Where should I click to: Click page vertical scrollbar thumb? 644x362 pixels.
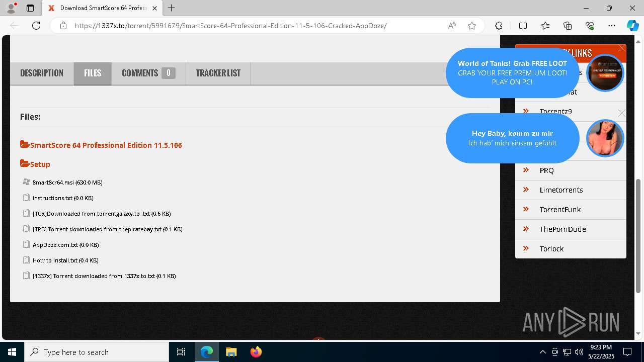[x=638, y=235]
